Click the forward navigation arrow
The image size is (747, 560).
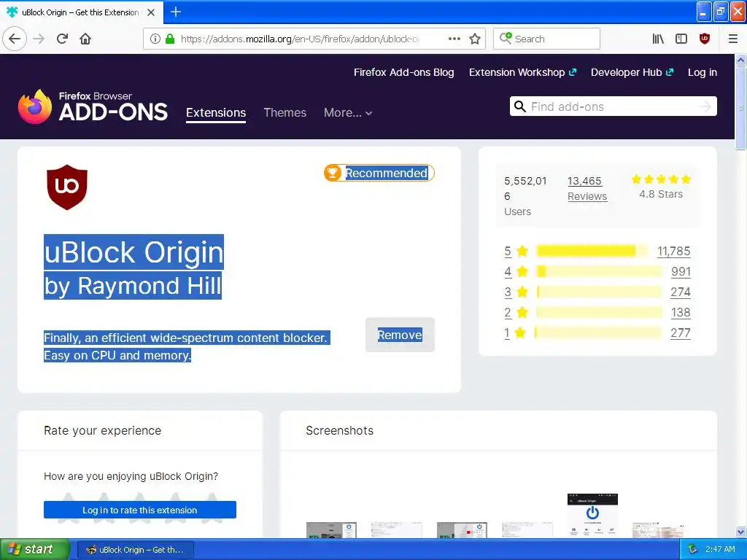tap(39, 39)
